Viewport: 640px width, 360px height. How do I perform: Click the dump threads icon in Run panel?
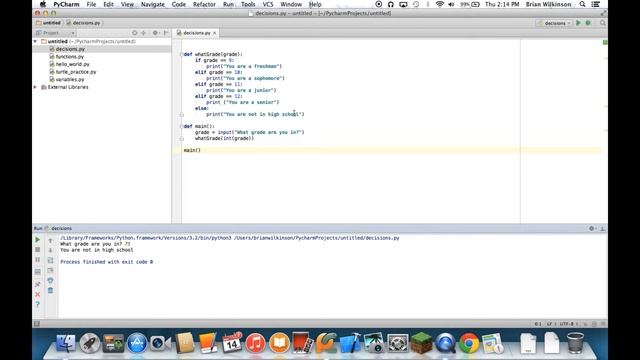coord(38,271)
